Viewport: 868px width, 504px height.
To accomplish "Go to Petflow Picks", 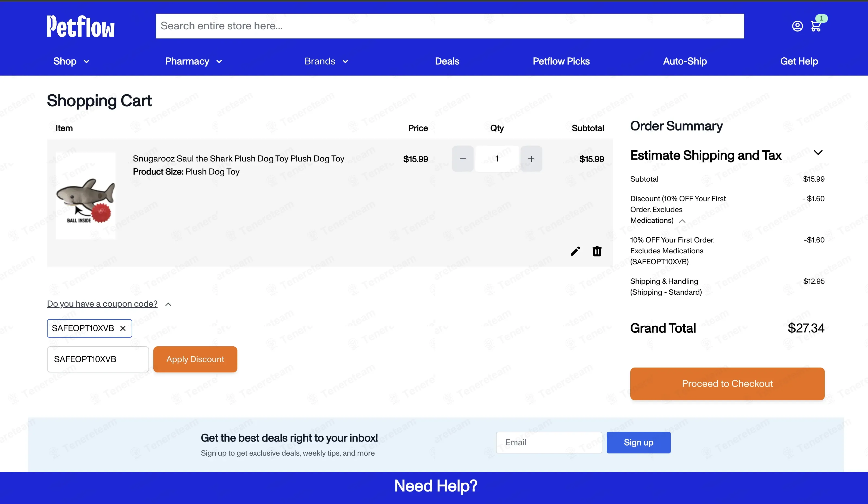I will click(x=561, y=61).
